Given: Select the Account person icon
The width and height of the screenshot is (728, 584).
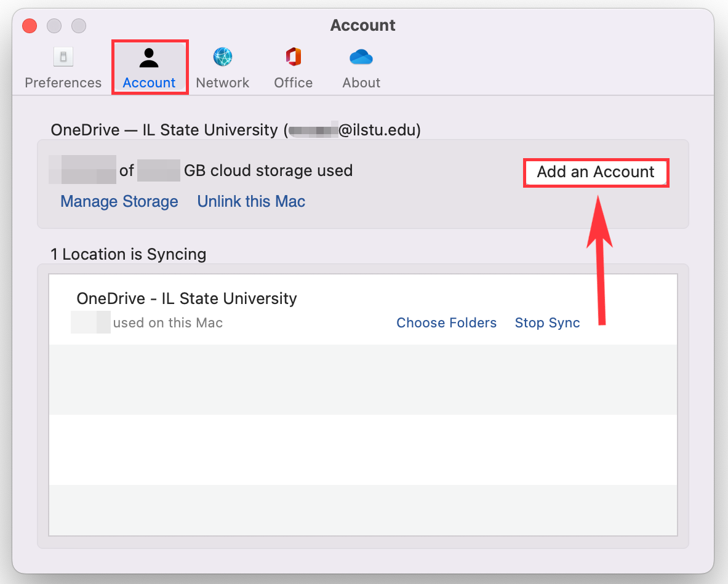Looking at the screenshot, I should (x=149, y=58).
